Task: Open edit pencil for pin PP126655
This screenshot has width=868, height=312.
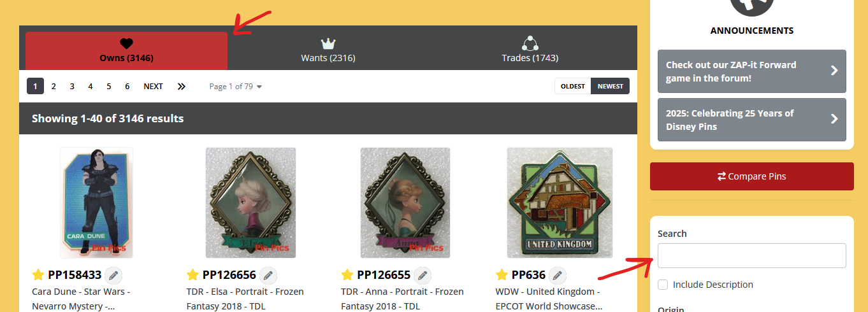Action: click(x=423, y=275)
